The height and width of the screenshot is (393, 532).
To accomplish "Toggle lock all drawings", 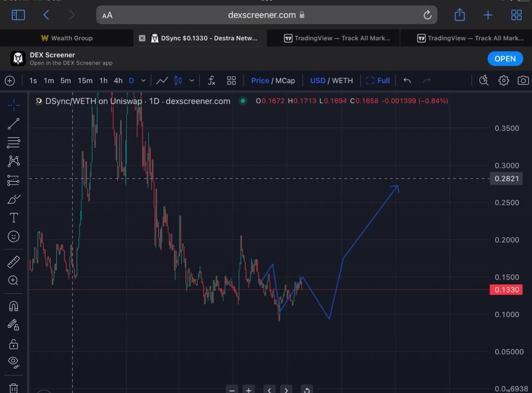I will click(x=14, y=344).
